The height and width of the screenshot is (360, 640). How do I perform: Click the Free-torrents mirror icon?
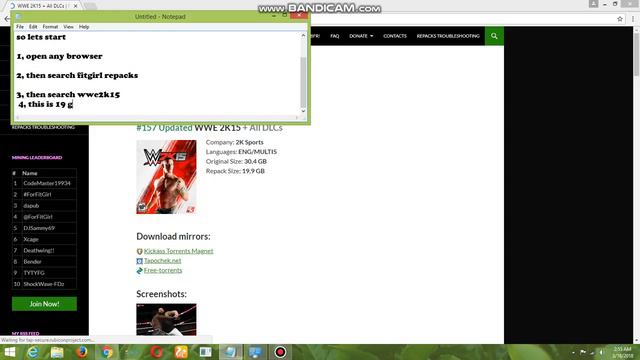139,271
